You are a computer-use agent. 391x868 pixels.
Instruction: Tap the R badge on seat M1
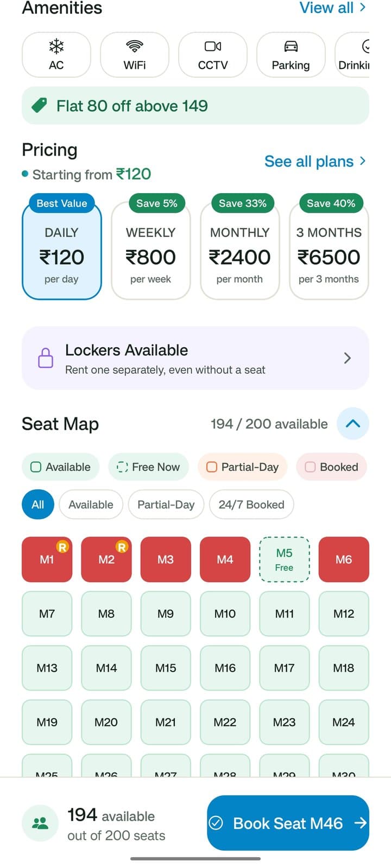[62, 547]
